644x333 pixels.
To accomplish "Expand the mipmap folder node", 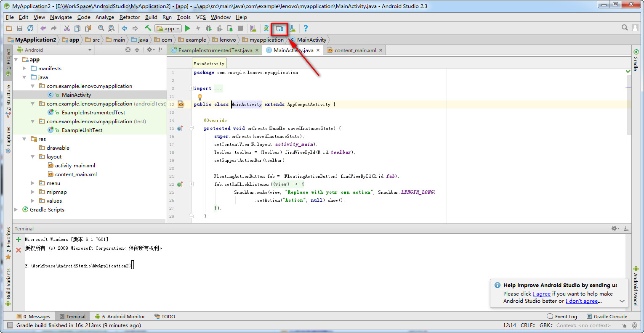I will 33,192.
